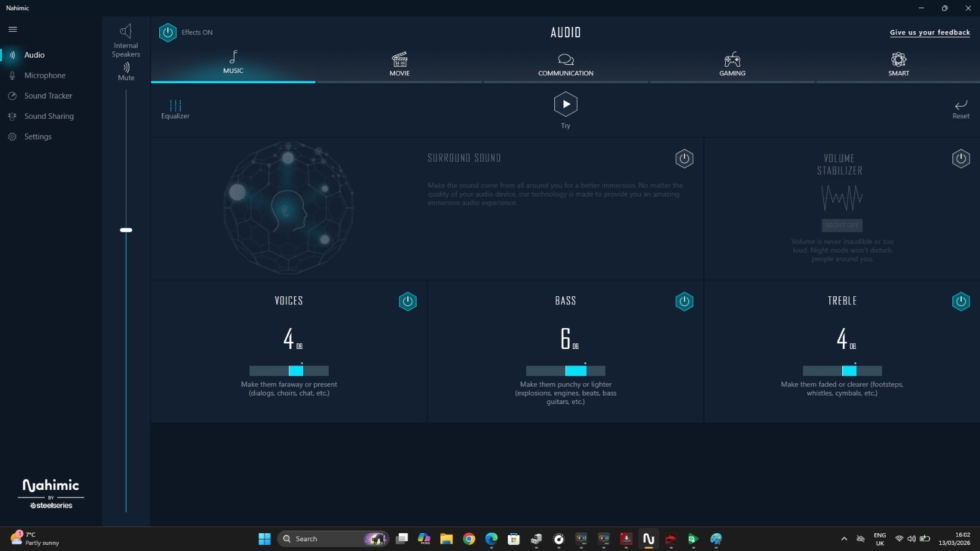Viewport: 980px width, 551px height.
Task: Click the Bass level slider
Action: click(x=566, y=370)
